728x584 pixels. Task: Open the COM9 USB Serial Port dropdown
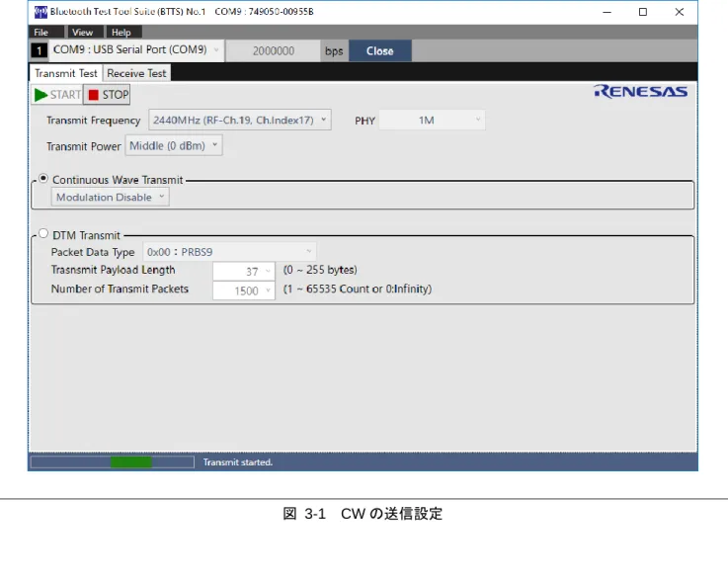[136, 49]
